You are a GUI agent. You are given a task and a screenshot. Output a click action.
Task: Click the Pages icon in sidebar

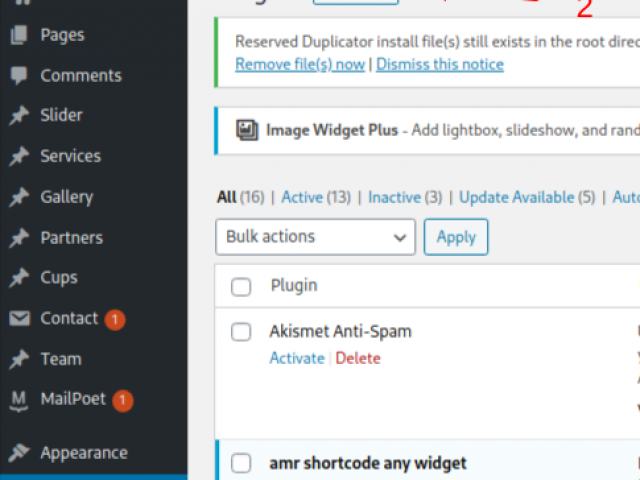point(19,35)
